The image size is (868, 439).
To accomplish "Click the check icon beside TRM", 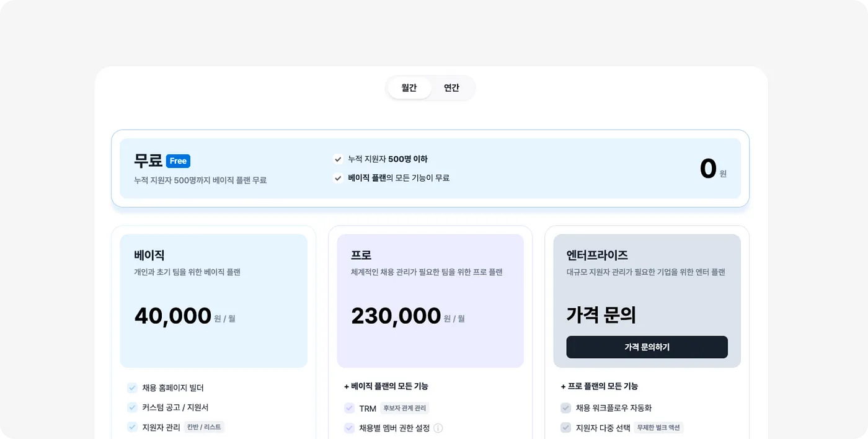I will (349, 408).
